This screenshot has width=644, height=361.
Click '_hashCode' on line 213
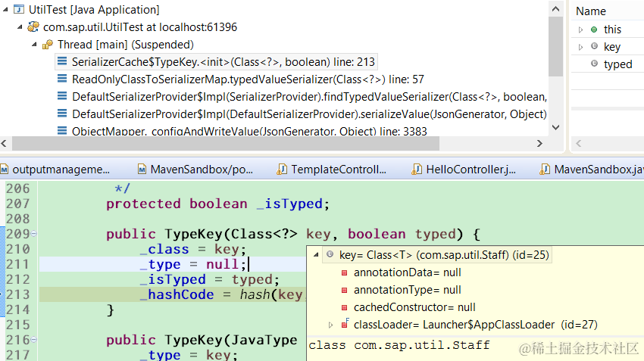tap(177, 294)
